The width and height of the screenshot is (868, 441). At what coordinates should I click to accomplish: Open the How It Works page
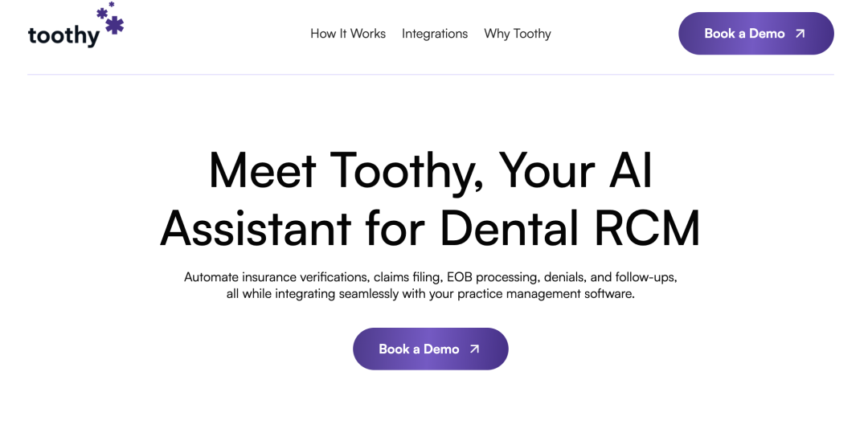click(348, 34)
